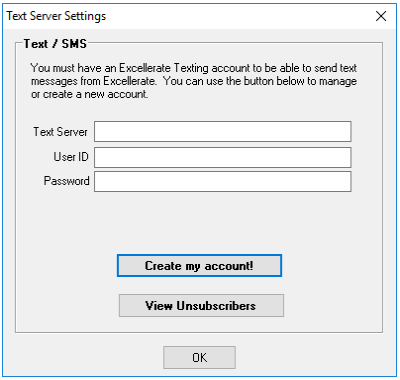Click the Text Server Settings title bar
Viewport: 400px width, 380px height.
coord(187,16)
